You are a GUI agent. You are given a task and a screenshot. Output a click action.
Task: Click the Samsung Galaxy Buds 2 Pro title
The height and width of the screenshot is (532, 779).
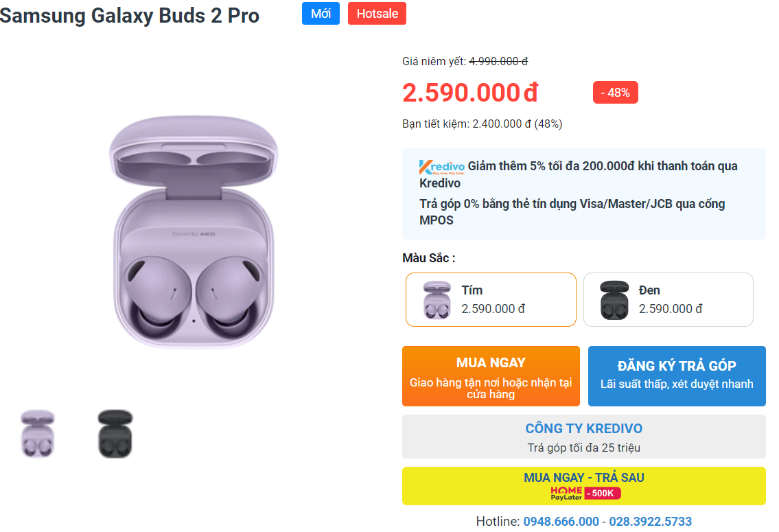point(130,16)
